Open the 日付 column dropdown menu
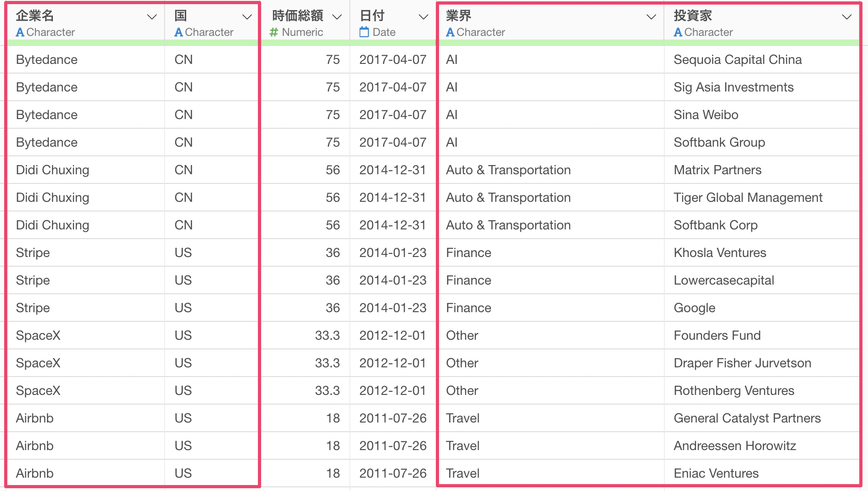The image size is (868, 491). pos(423,17)
